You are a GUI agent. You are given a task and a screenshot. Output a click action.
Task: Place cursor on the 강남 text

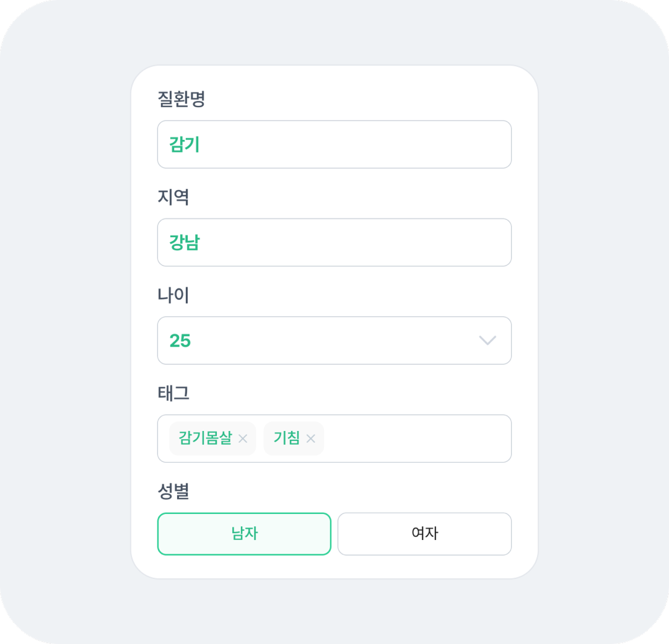point(185,243)
